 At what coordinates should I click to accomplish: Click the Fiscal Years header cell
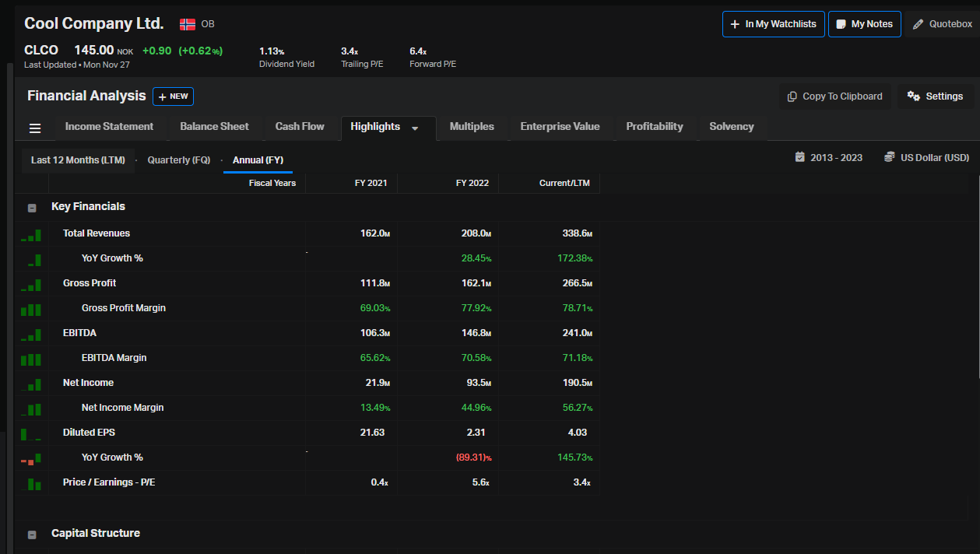272,184
